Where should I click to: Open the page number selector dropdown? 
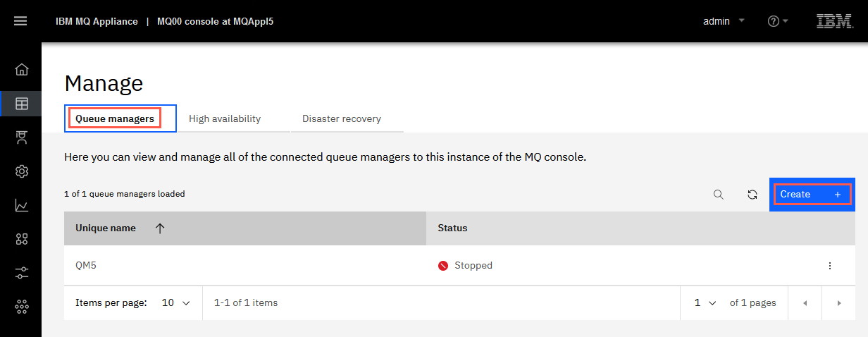pyautogui.click(x=705, y=302)
